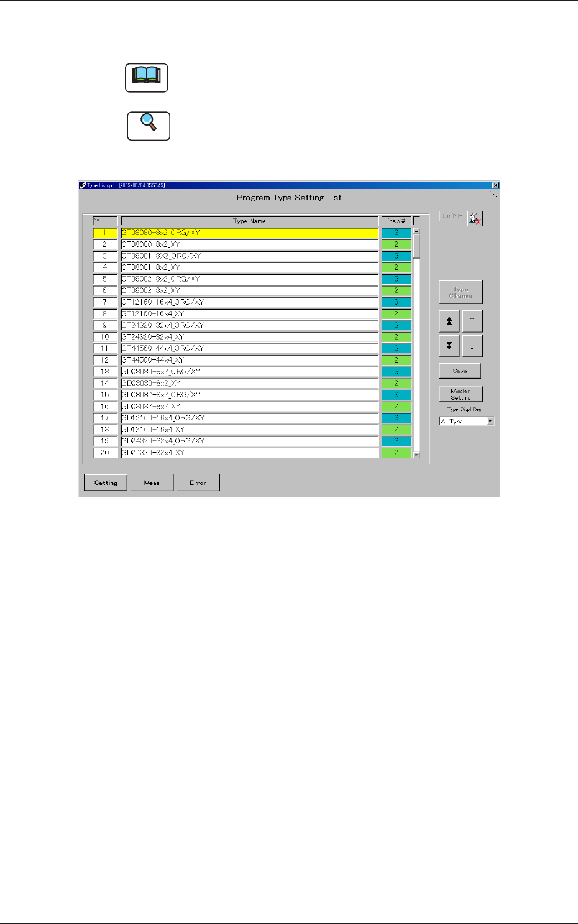Switch to the Error tab
The height and width of the screenshot is (924, 578).
point(198,483)
